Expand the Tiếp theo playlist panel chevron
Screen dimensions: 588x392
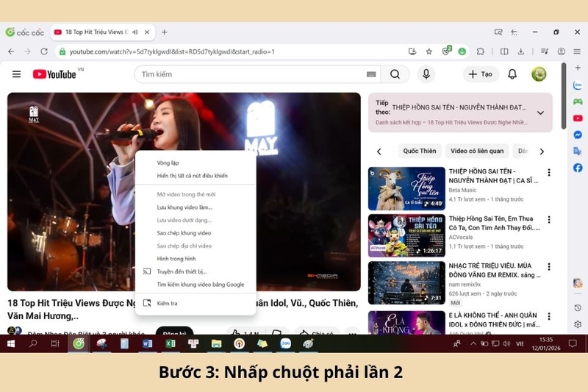tap(540, 113)
